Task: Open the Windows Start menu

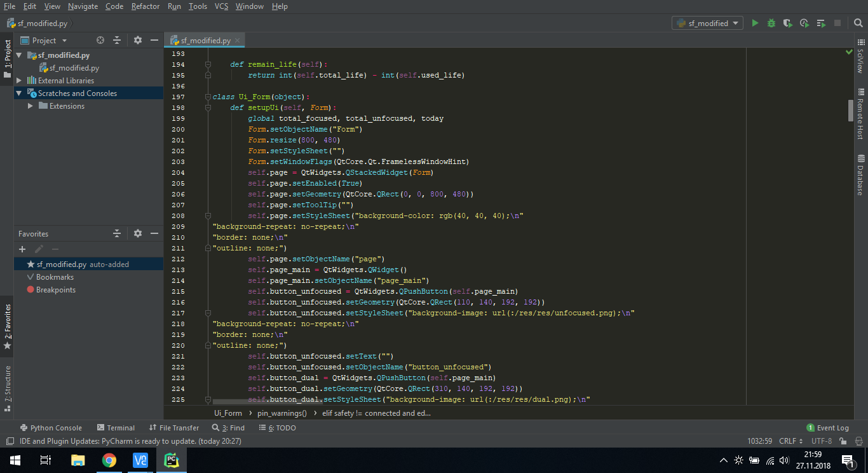Action: click(15, 460)
